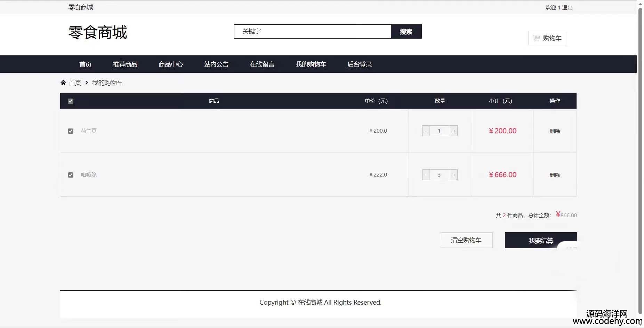Click 退出 to log out

(x=567, y=8)
